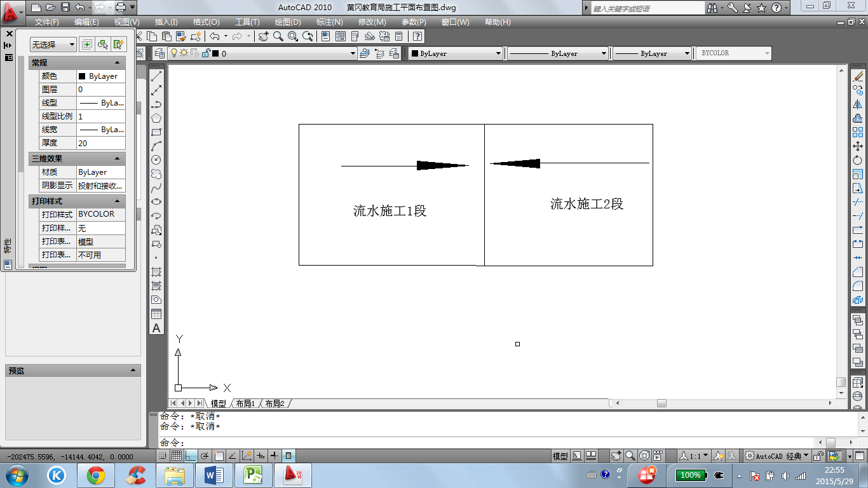Open the 修改(M) menu

click(372, 22)
